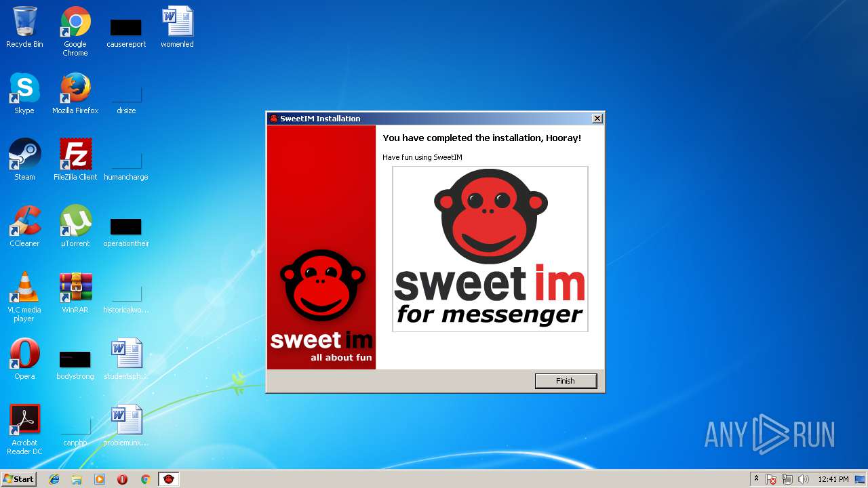
Task: Select the Mozilla Firefox desktop shortcut
Action: [75, 94]
